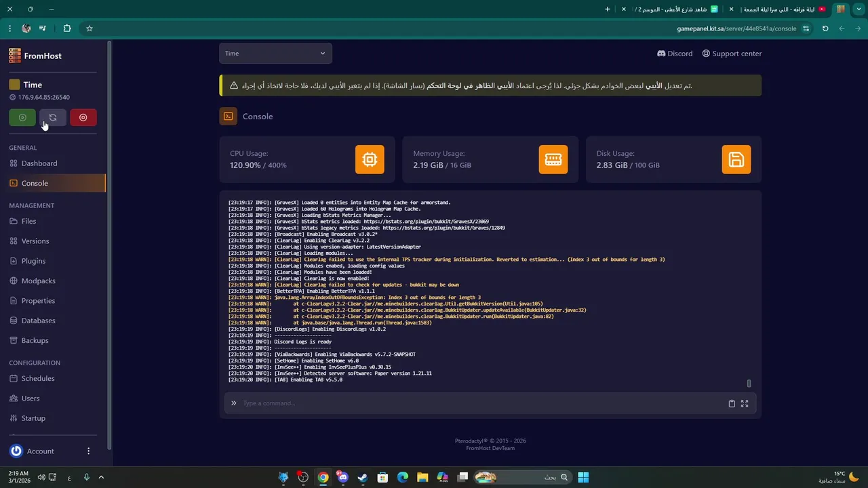Click the Account power avatar icon
This screenshot has height=488, width=868.
[x=16, y=451]
